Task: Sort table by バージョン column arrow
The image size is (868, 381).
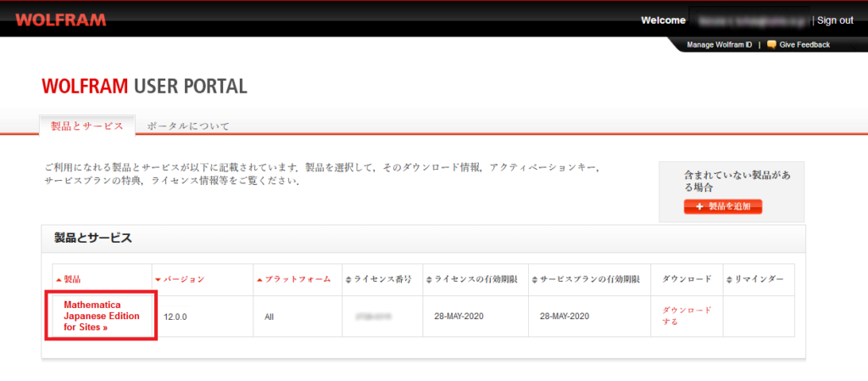Action: click(x=158, y=279)
